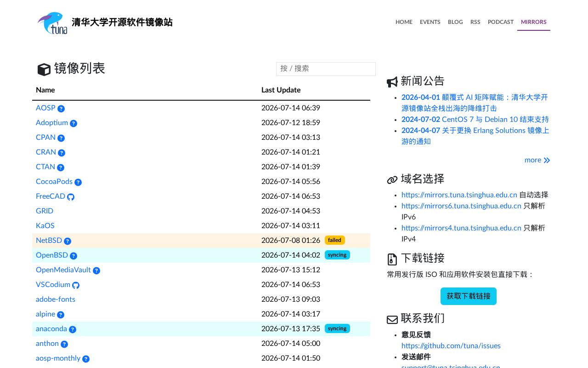Click the 获取下载链接 button

(x=469, y=296)
